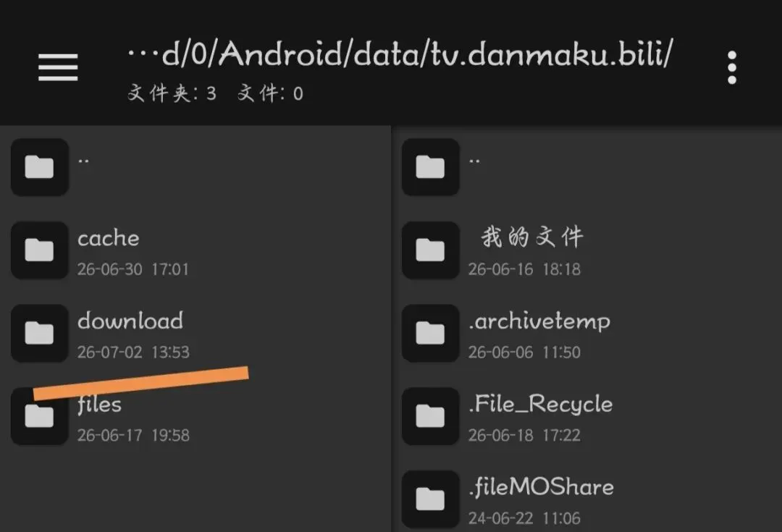This screenshot has width=782, height=532.
Task: Click date 26-06-18 17:22
Action: pos(524,435)
